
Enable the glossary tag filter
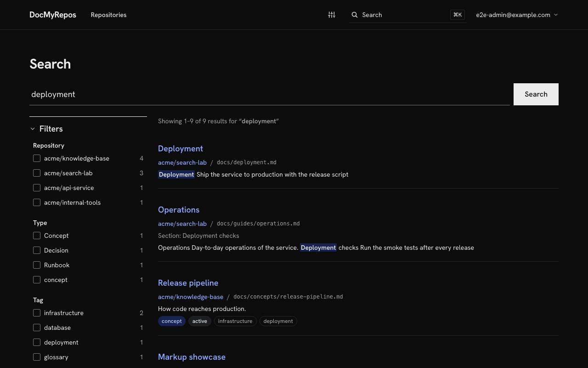(x=37, y=357)
